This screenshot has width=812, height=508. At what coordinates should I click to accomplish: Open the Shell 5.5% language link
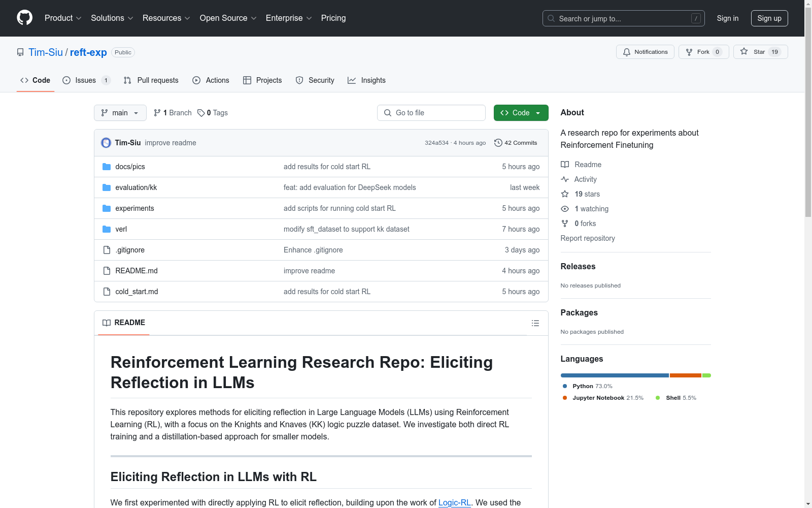click(x=676, y=398)
